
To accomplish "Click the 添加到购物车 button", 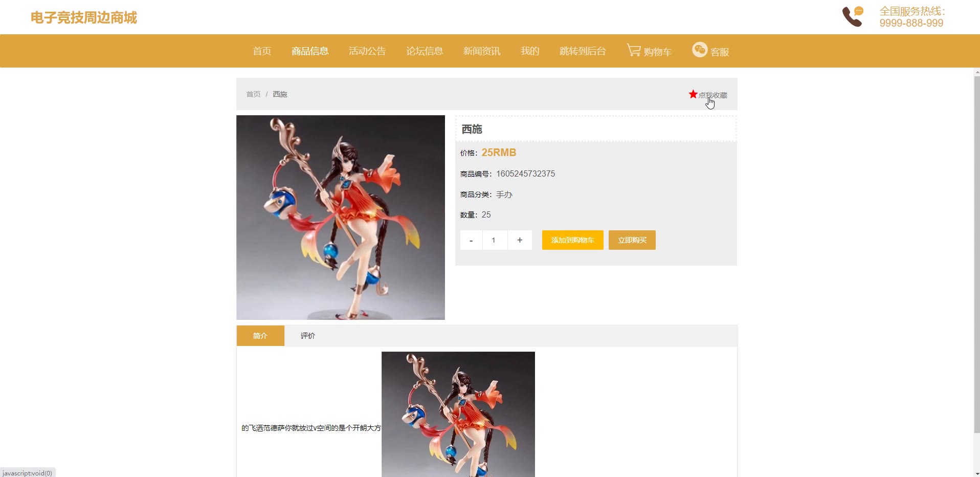I will click(573, 240).
